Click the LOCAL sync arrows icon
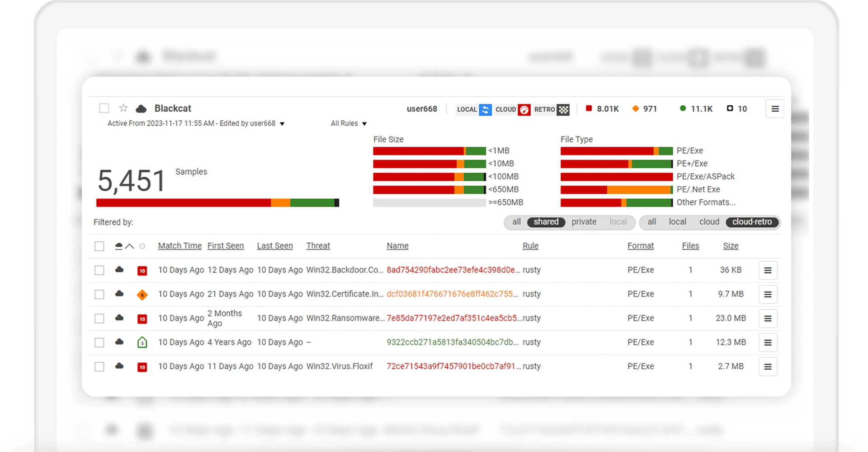The width and height of the screenshot is (868, 452). click(485, 109)
